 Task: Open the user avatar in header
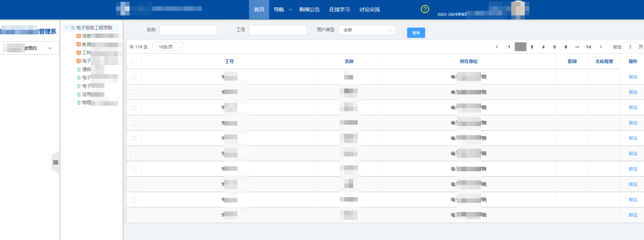tap(518, 9)
